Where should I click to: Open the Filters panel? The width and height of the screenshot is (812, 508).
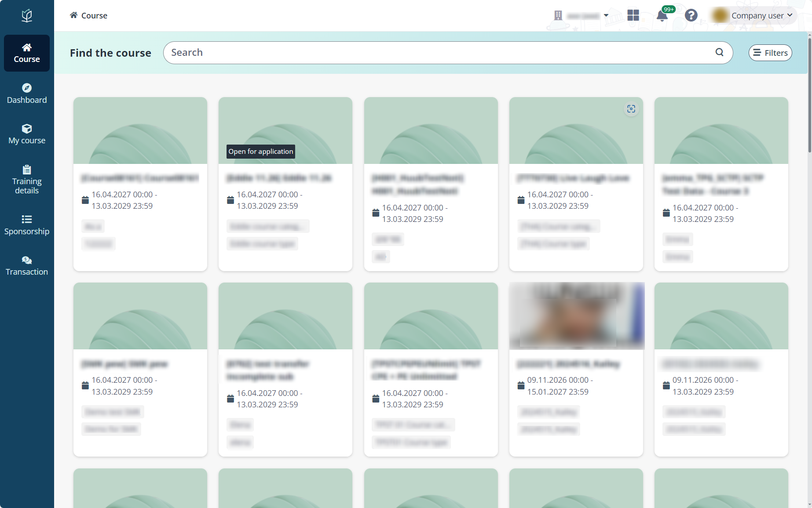(x=770, y=52)
